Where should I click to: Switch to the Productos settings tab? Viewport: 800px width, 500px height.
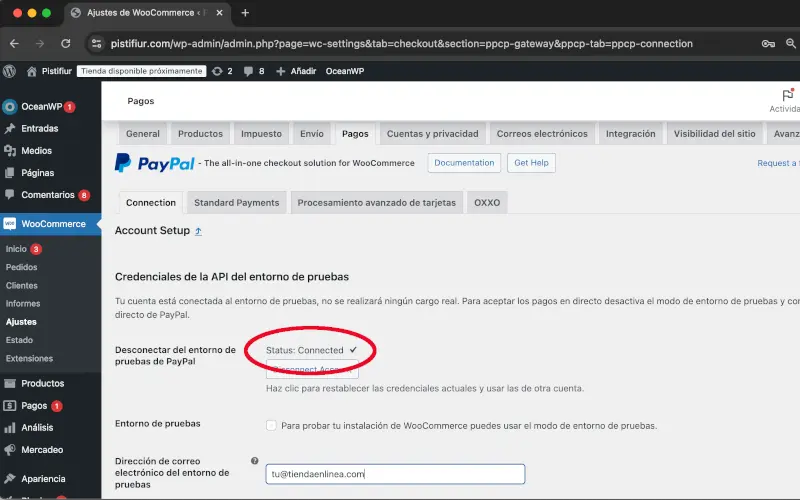click(201, 134)
